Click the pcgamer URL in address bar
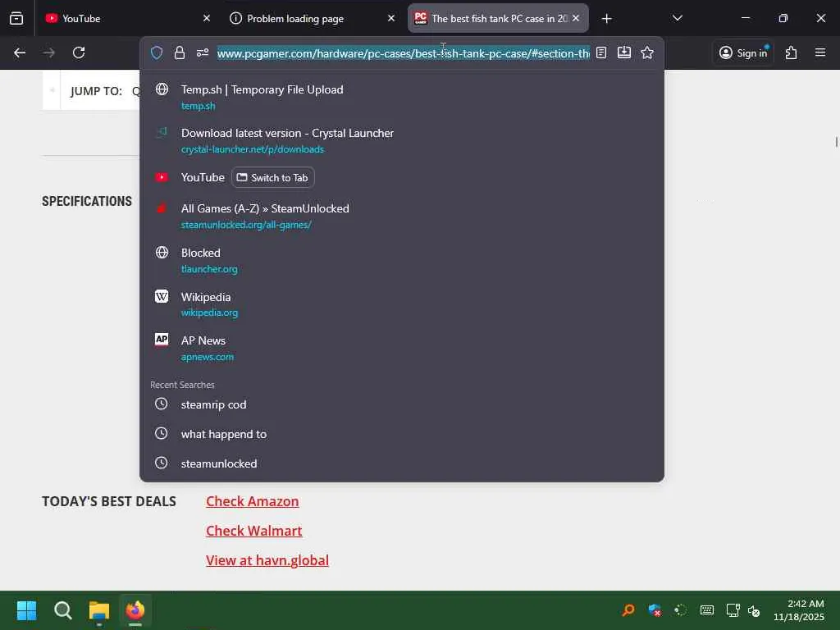Viewport: 840px width, 630px height. click(404, 53)
